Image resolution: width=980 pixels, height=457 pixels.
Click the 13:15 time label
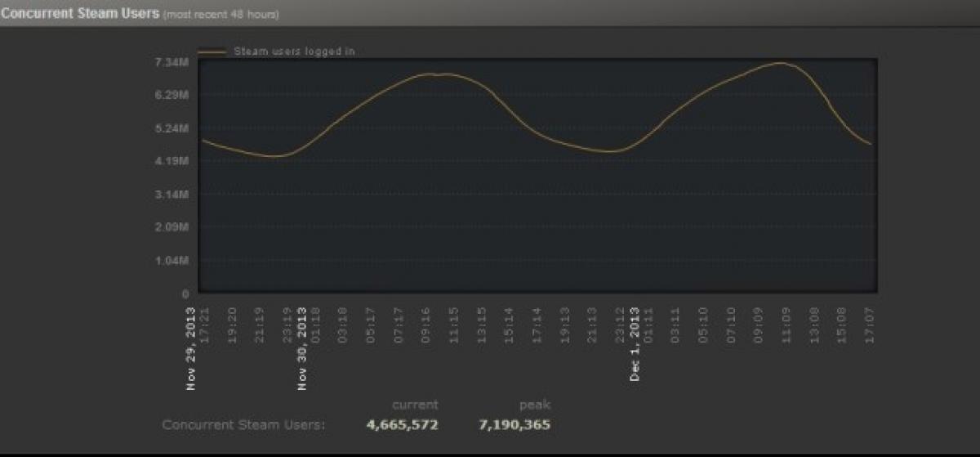482,325
